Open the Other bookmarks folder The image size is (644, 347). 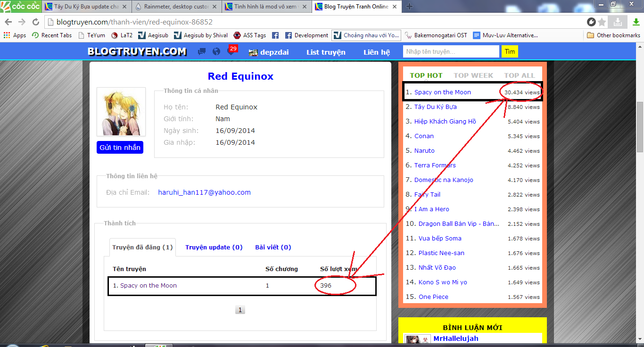[x=613, y=35]
